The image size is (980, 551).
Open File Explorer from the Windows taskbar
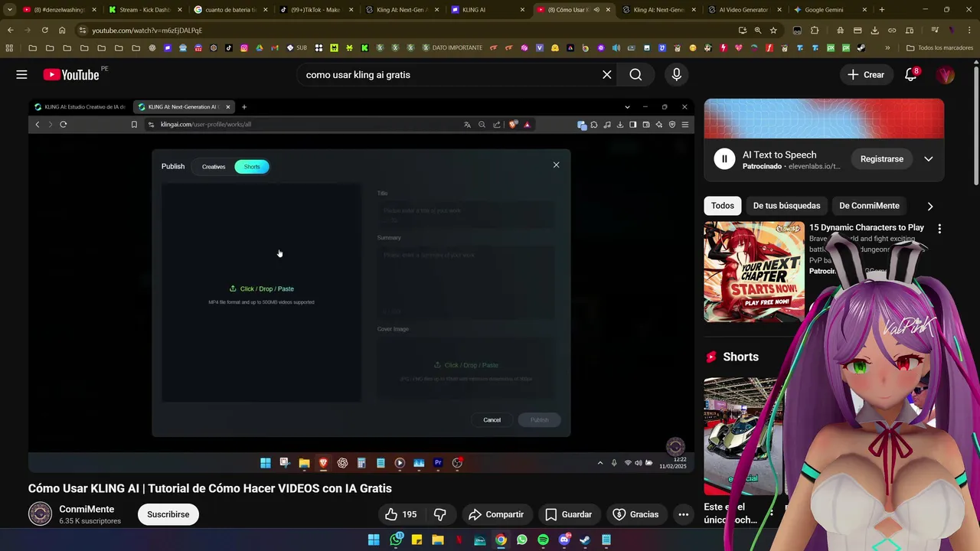pos(438,540)
